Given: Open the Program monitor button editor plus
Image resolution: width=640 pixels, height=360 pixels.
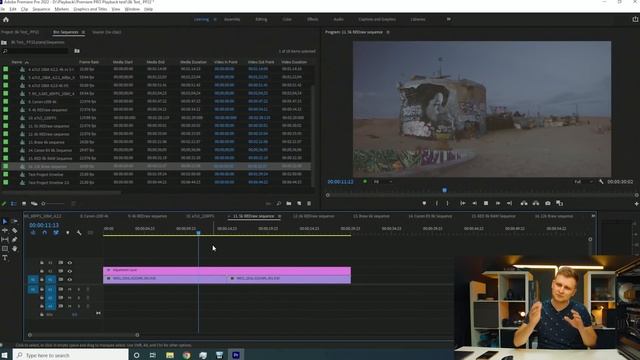Looking at the screenshot, I should click(x=636, y=203).
